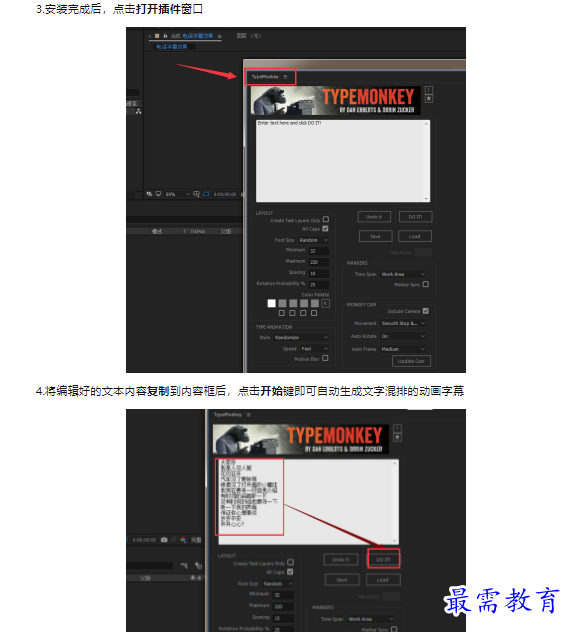The image size is (568, 632).
Task: Click Save button in step 3 screenshot
Action: 375,236
